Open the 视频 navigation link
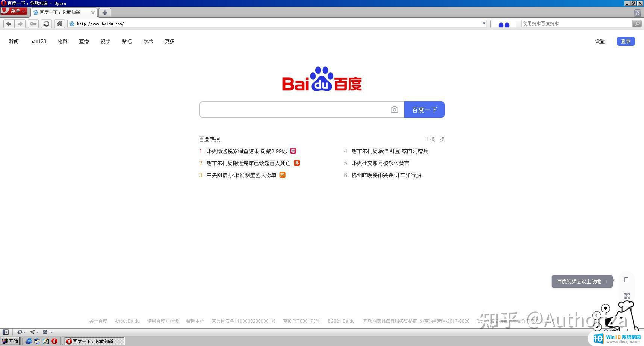644x346 pixels. [105, 41]
